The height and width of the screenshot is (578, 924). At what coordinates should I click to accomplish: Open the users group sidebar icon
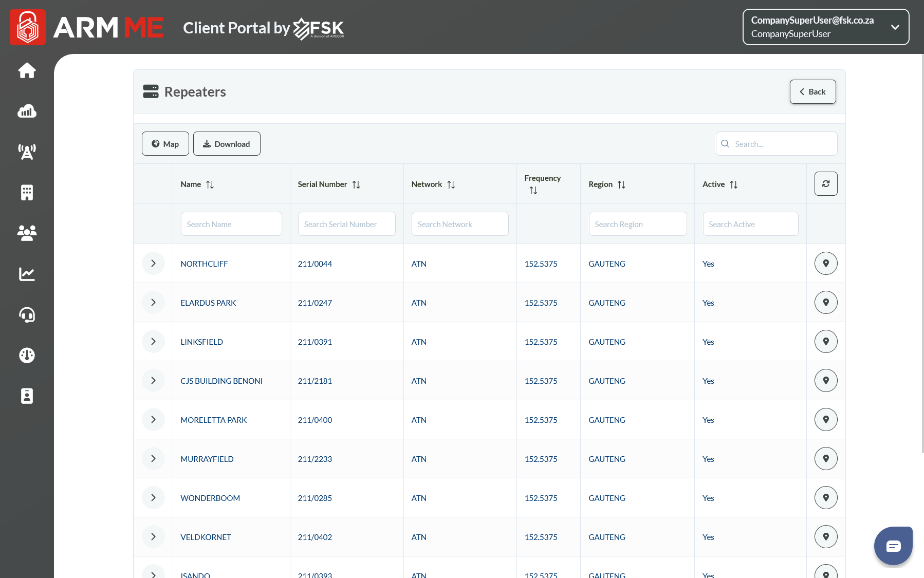[x=27, y=233]
